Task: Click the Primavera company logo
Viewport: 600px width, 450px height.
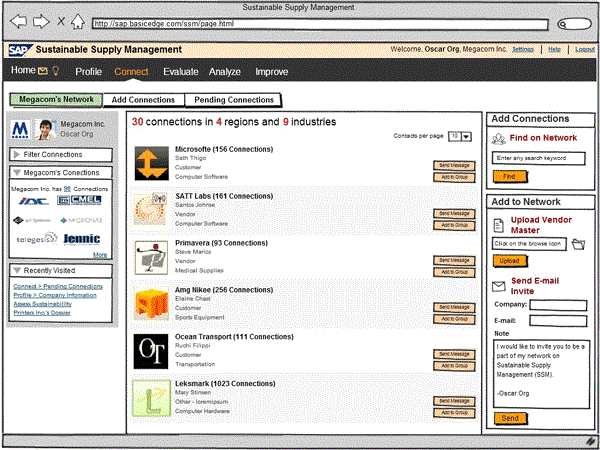Action: 152,257
